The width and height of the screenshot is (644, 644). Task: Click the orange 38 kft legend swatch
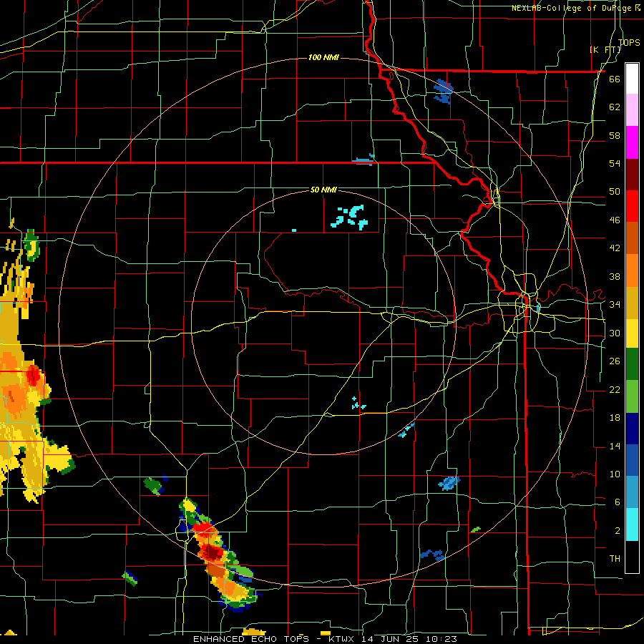632,270
